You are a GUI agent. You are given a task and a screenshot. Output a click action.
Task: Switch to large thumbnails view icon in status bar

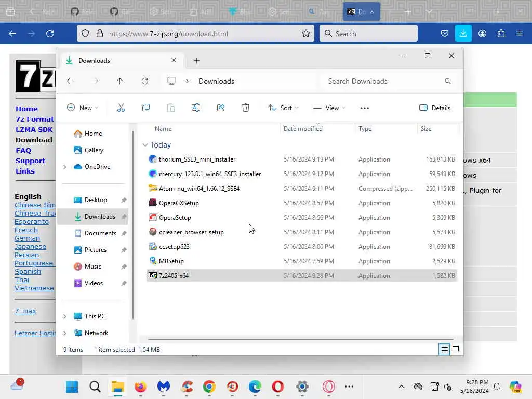pos(456,349)
